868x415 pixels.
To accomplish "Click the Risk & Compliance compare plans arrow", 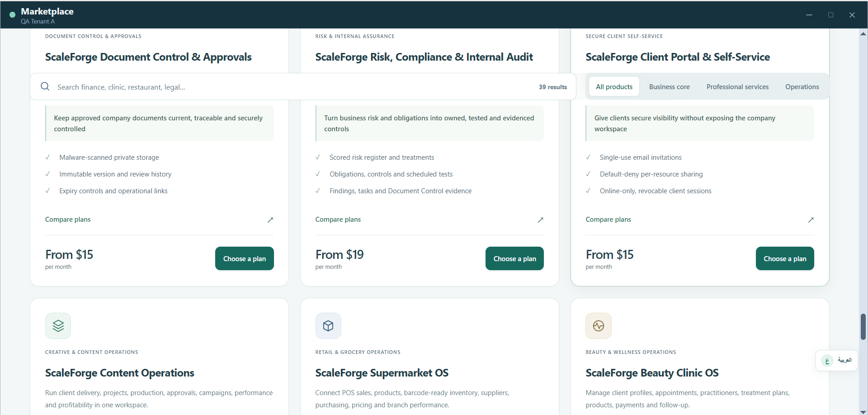I will [540, 220].
